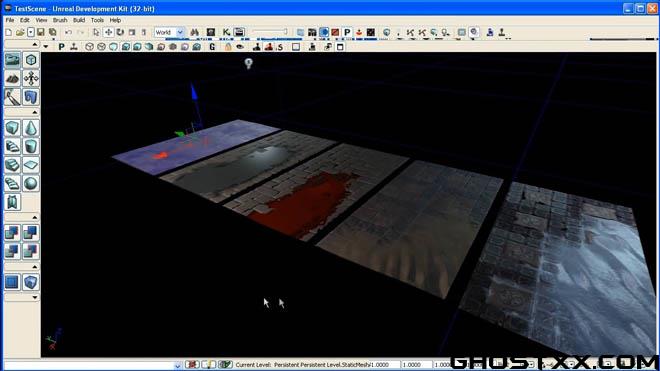
Task: Open the Build menu
Action: click(x=79, y=20)
